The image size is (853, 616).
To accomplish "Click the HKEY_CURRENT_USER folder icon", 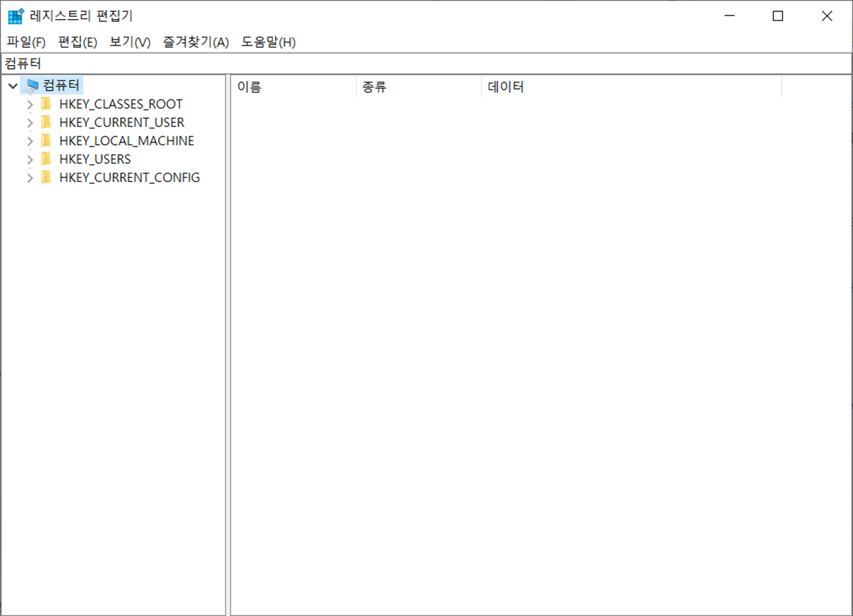I will coord(46,122).
